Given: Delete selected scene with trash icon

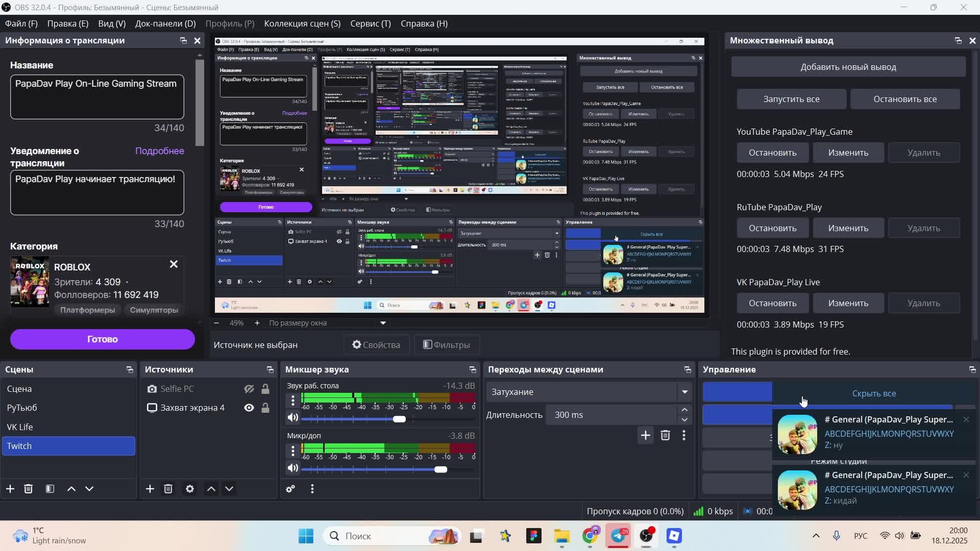Looking at the screenshot, I should [29, 489].
